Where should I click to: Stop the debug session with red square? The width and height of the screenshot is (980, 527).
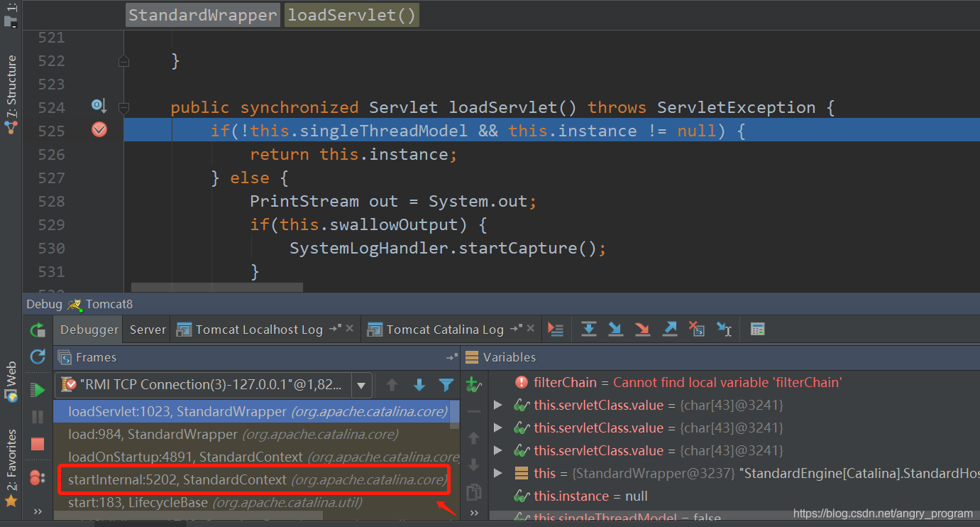coord(38,444)
